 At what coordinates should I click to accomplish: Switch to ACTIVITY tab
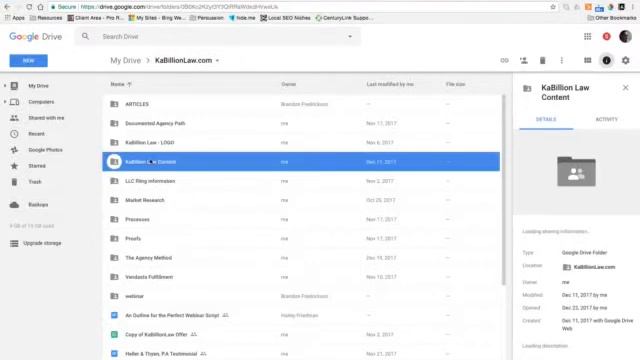[x=607, y=120]
